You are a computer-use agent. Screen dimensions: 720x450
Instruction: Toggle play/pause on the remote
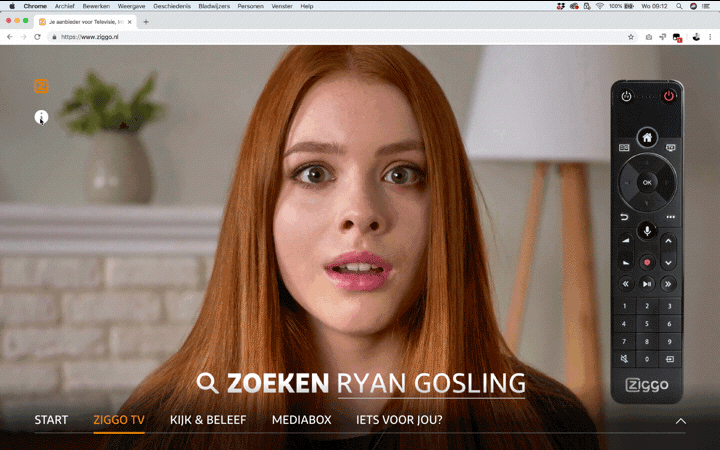coord(647,284)
